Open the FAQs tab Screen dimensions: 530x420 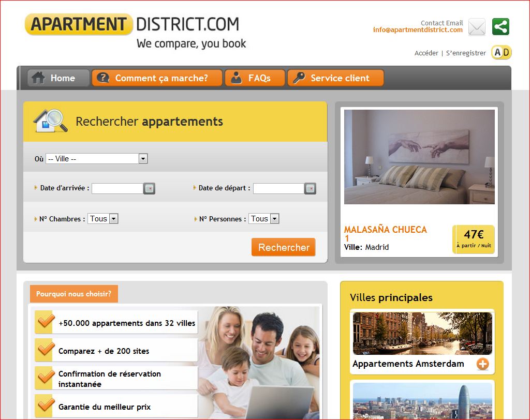tap(255, 78)
